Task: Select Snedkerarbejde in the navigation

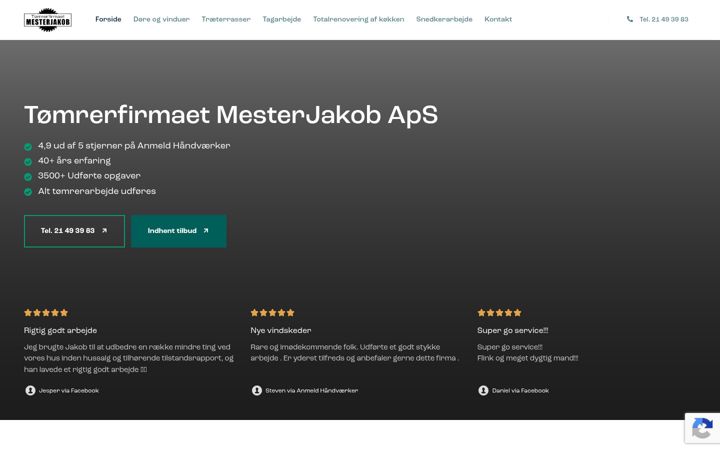Action: [x=444, y=19]
